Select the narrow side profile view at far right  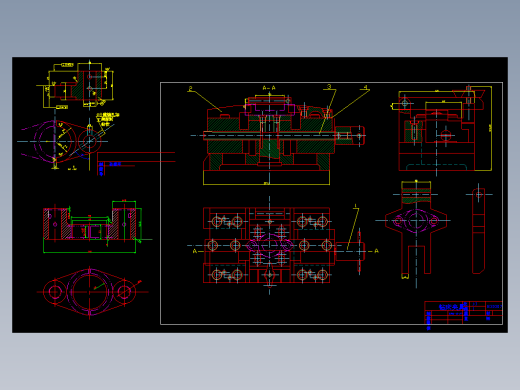click(479, 230)
